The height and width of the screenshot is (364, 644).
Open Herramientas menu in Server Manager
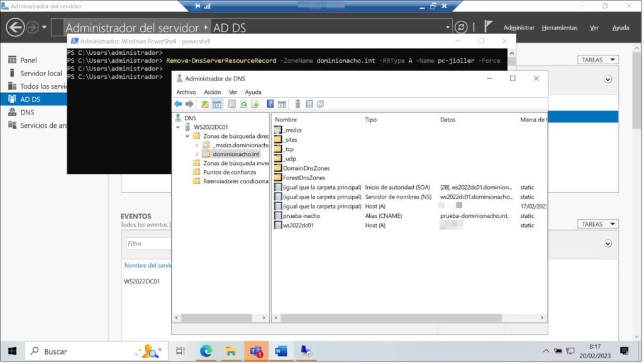pos(559,28)
